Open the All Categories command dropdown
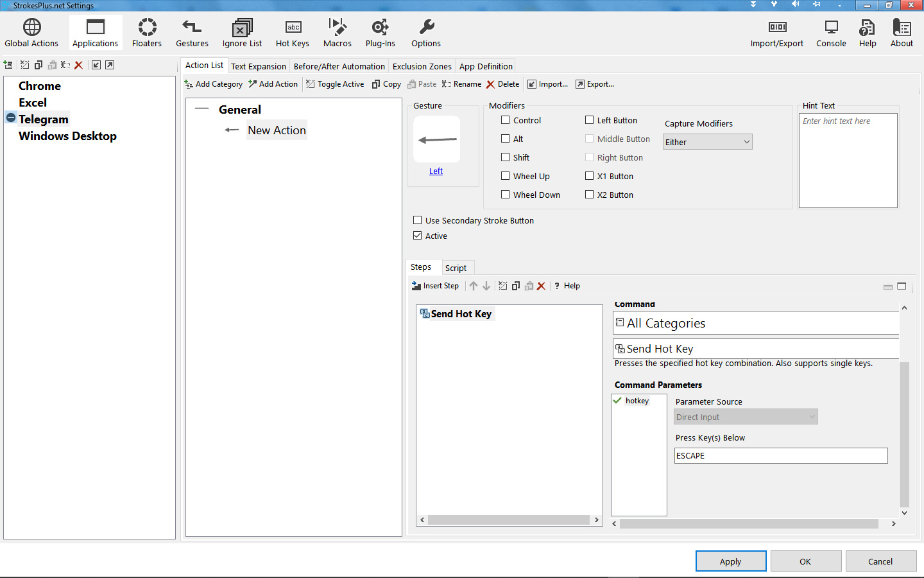The height and width of the screenshot is (578, 924). pyautogui.click(x=756, y=323)
